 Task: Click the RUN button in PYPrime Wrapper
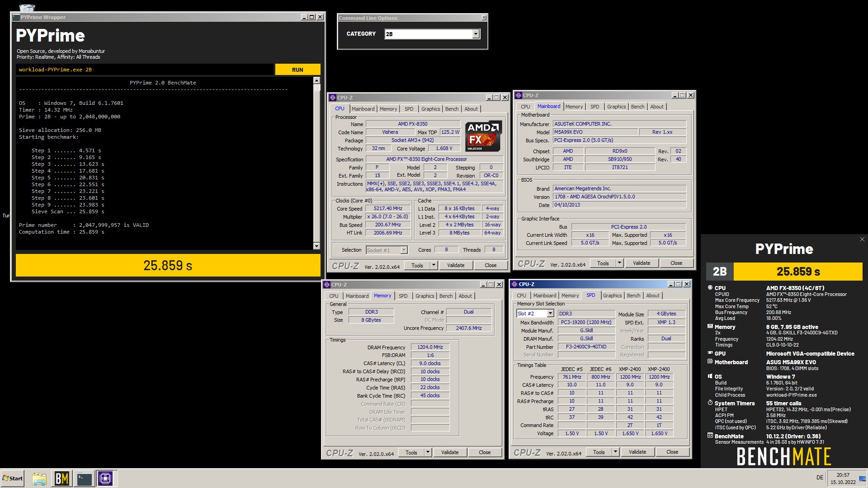297,70
